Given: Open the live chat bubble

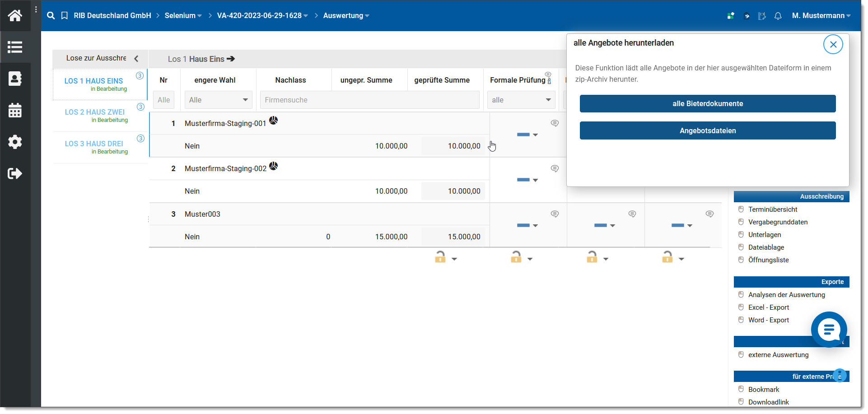Looking at the screenshot, I should 829,330.
